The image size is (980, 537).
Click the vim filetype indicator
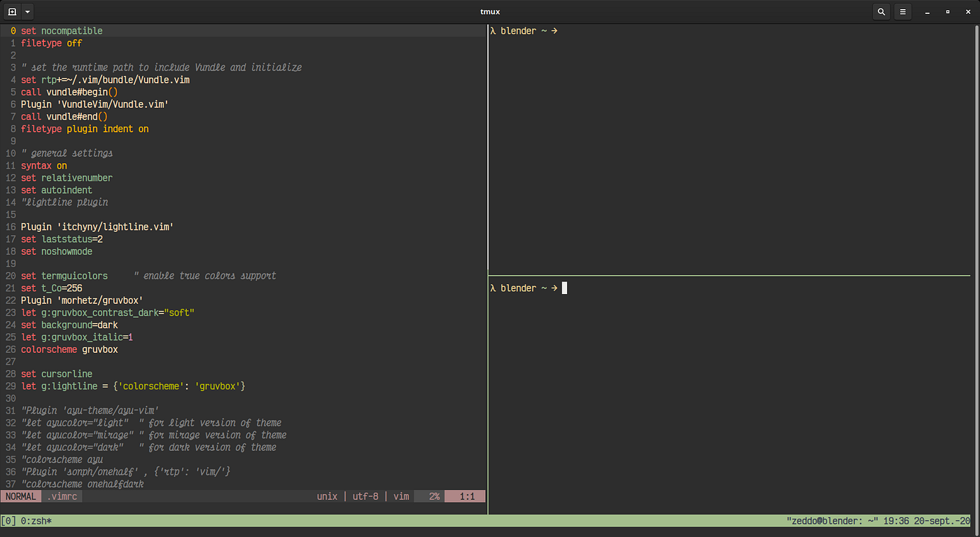(400, 496)
